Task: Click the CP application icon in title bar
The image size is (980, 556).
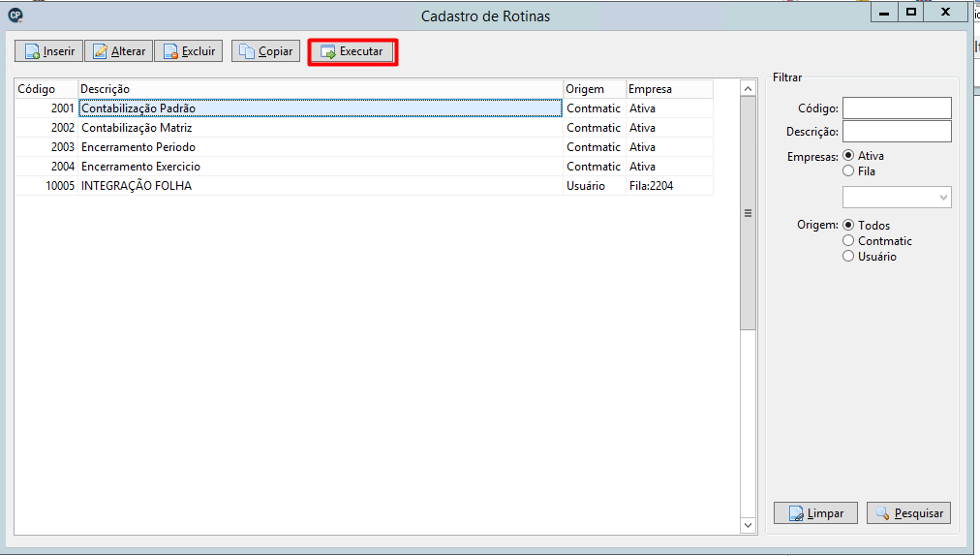Action: click(x=15, y=15)
